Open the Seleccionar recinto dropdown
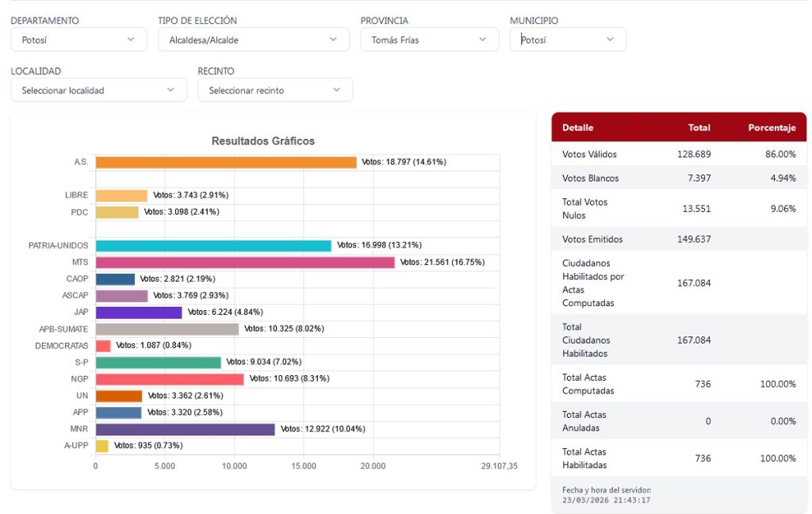Screen dimensions: 812x514 coord(274,90)
